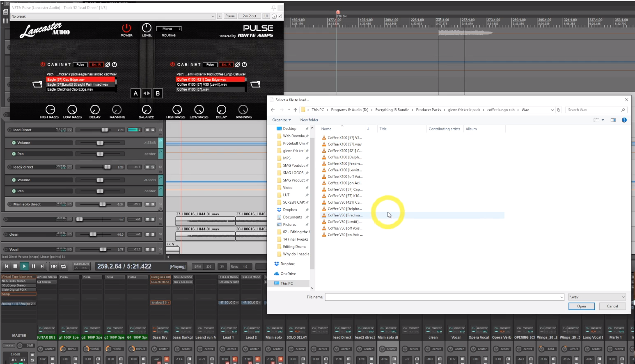The width and height of the screenshot is (635, 364).
Task: Switch left cabinet to Ext. IR mode
Action: click(x=96, y=65)
